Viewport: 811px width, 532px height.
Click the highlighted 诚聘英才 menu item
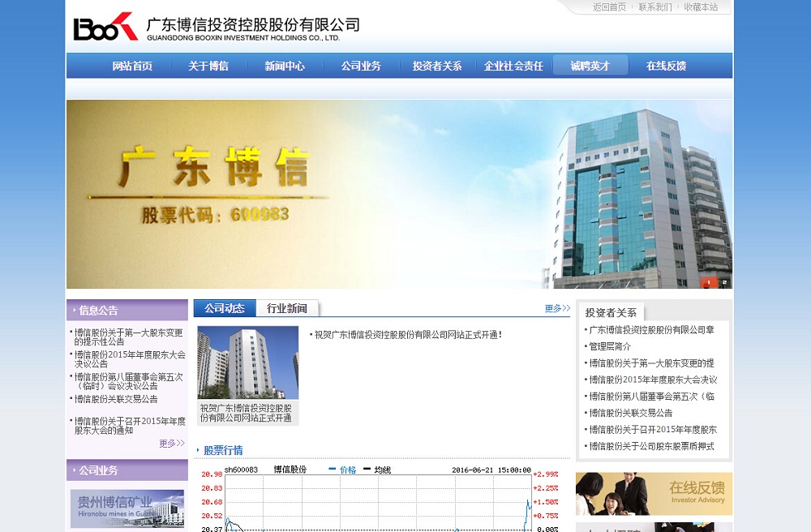pyautogui.click(x=590, y=66)
